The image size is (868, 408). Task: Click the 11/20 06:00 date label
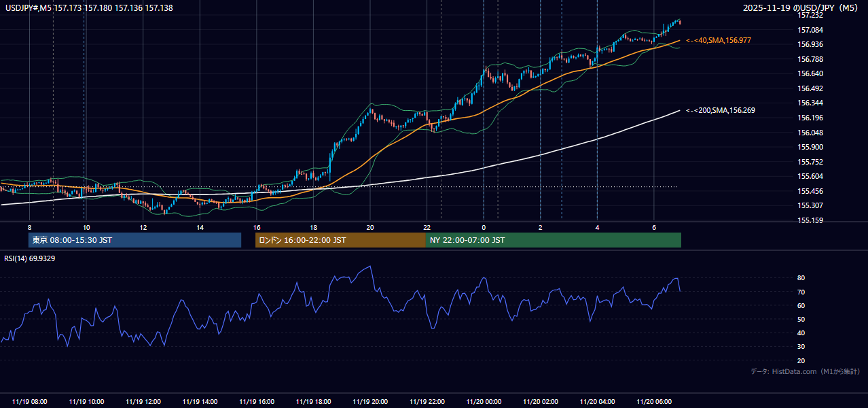pyautogui.click(x=654, y=402)
